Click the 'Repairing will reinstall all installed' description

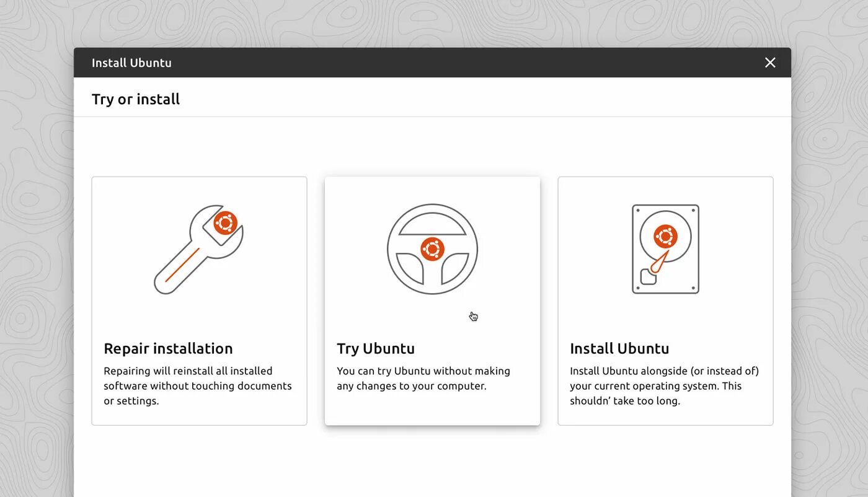point(198,385)
